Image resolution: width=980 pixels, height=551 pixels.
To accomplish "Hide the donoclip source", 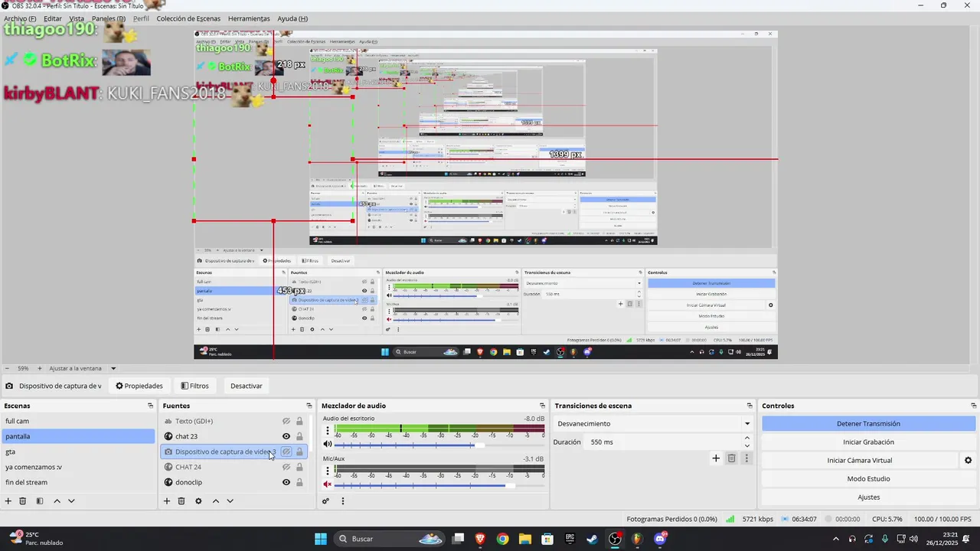I will [x=286, y=482].
